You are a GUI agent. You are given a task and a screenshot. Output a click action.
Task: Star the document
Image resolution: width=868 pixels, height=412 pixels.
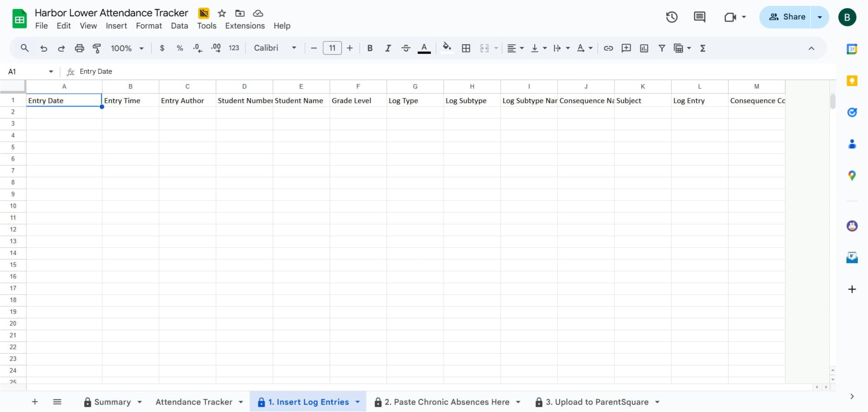pos(222,13)
